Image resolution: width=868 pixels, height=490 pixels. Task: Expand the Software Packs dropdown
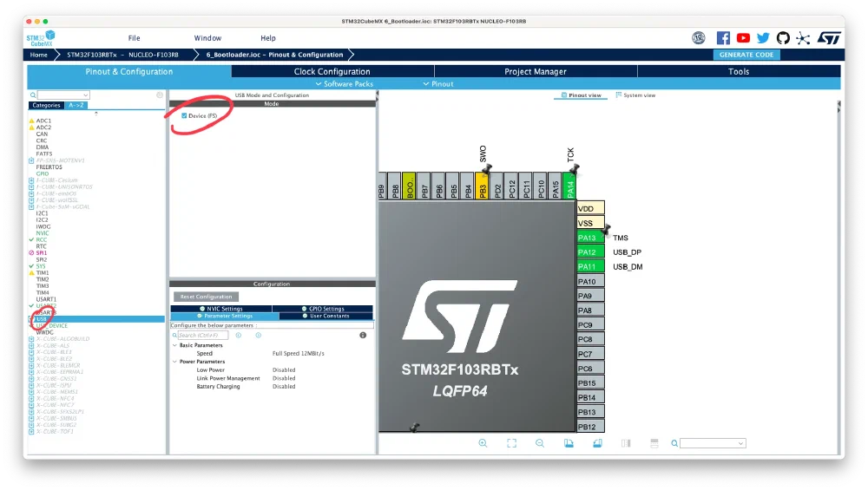(x=345, y=84)
